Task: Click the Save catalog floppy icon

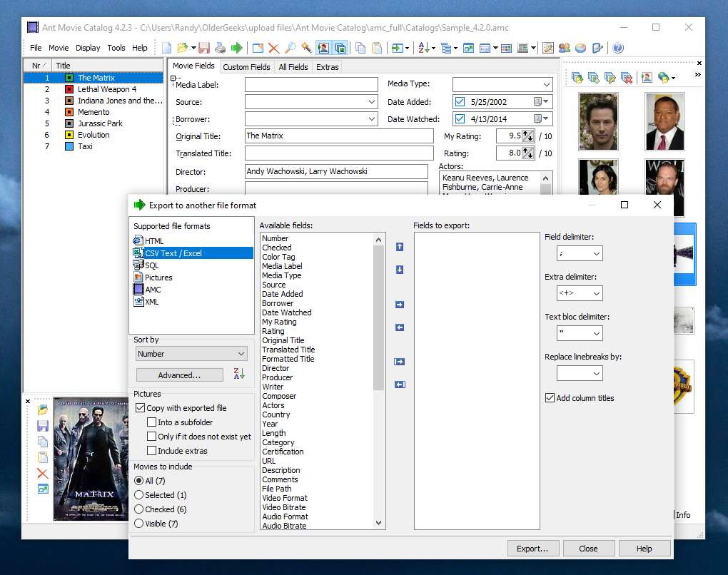Action: [204, 48]
